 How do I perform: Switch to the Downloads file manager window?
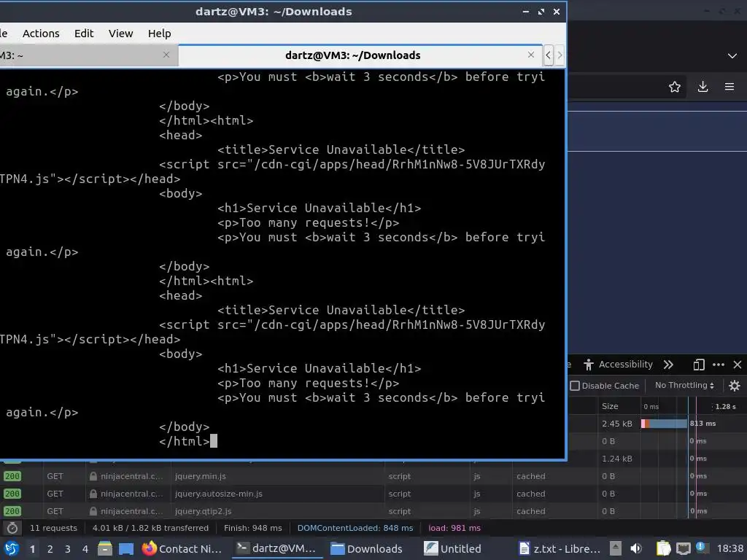366,548
